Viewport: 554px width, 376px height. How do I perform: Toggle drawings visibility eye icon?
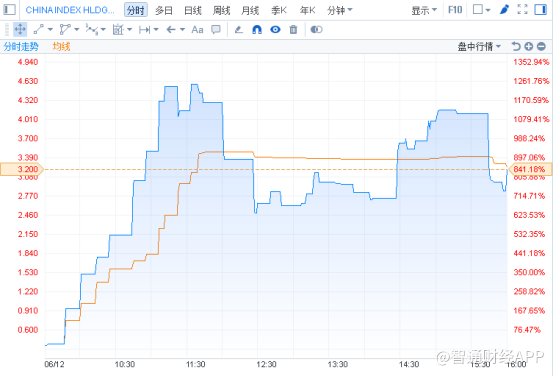click(x=275, y=30)
